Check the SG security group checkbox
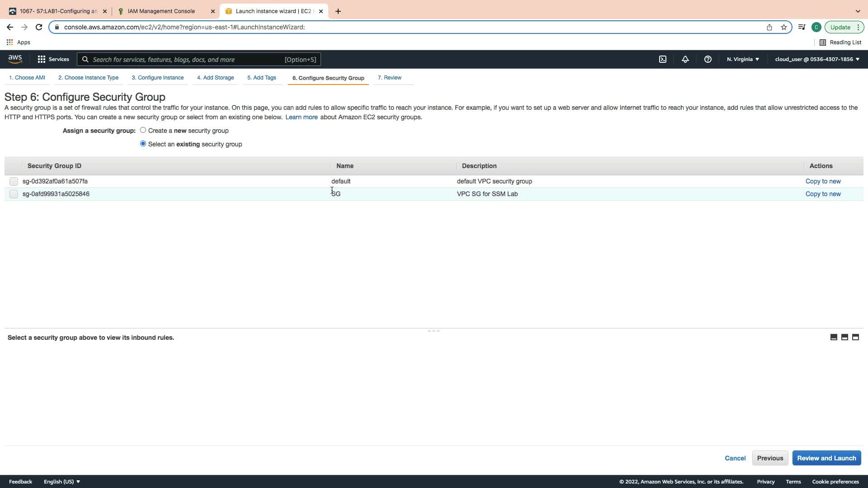This screenshot has width=868, height=488. click(x=14, y=194)
